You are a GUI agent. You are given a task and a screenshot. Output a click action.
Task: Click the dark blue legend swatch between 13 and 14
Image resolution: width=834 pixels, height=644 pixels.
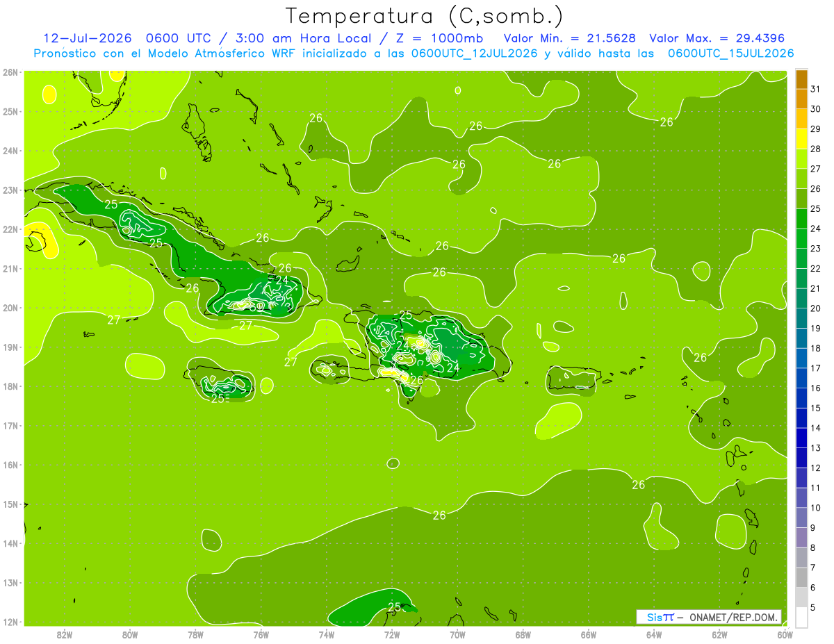801,438
